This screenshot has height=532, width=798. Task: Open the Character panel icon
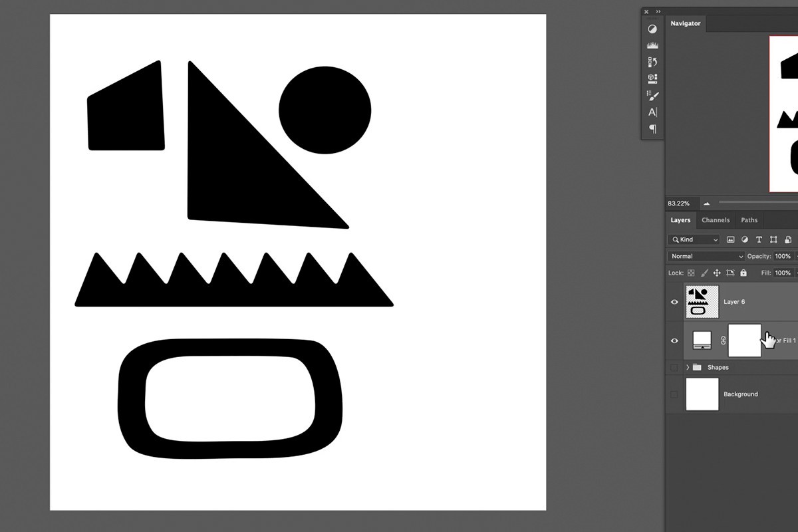coord(652,112)
